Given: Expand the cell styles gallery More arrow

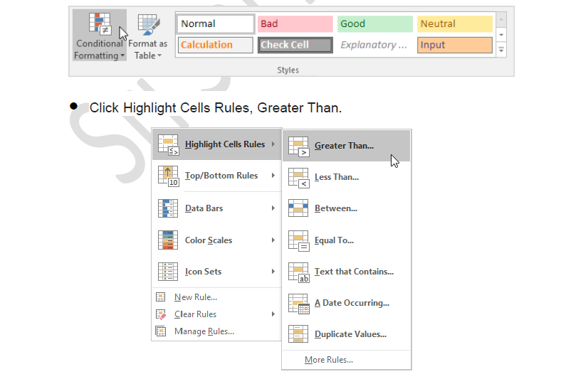Looking at the screenshot, I should [501, 50].
